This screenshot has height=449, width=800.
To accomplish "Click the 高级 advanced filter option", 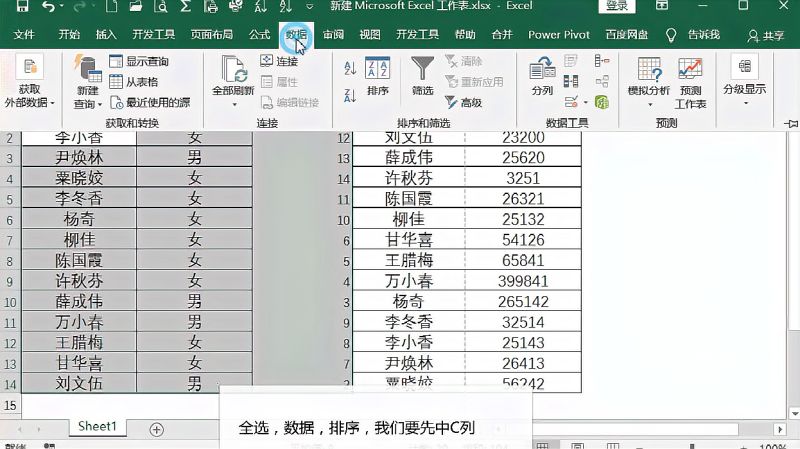I will pos(464,102).
